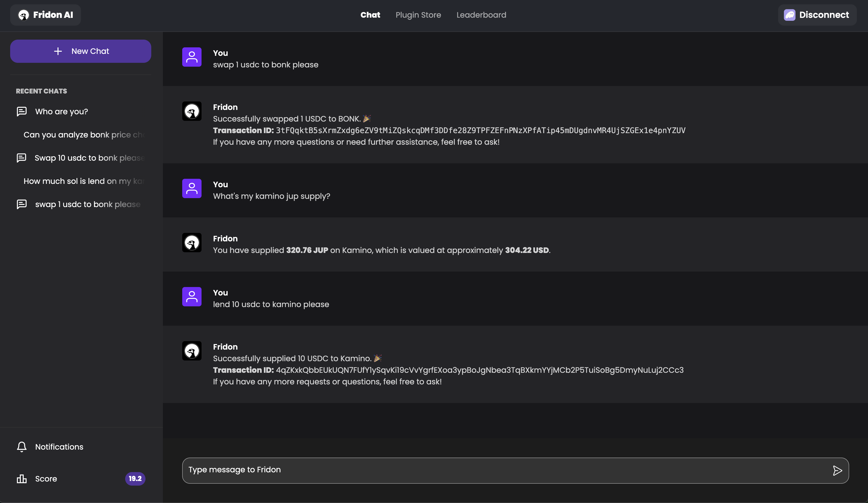Open the Notifications bell icon

pyautogui.click(x=22, y=446)
